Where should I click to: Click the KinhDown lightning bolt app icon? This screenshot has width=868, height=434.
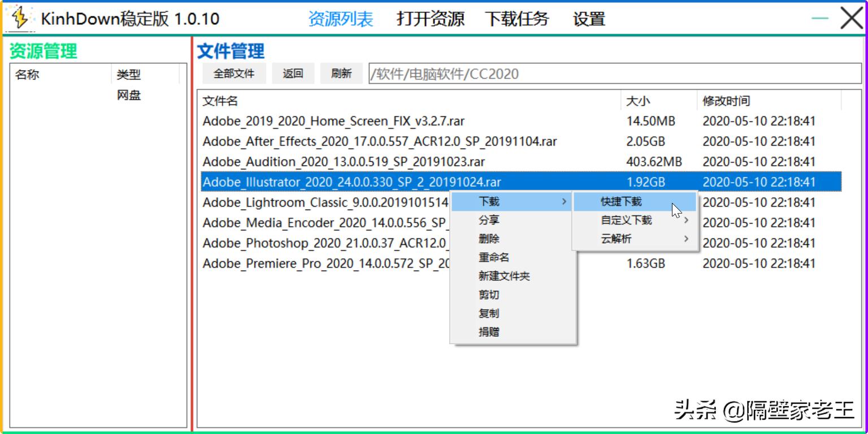pos(19,18)
